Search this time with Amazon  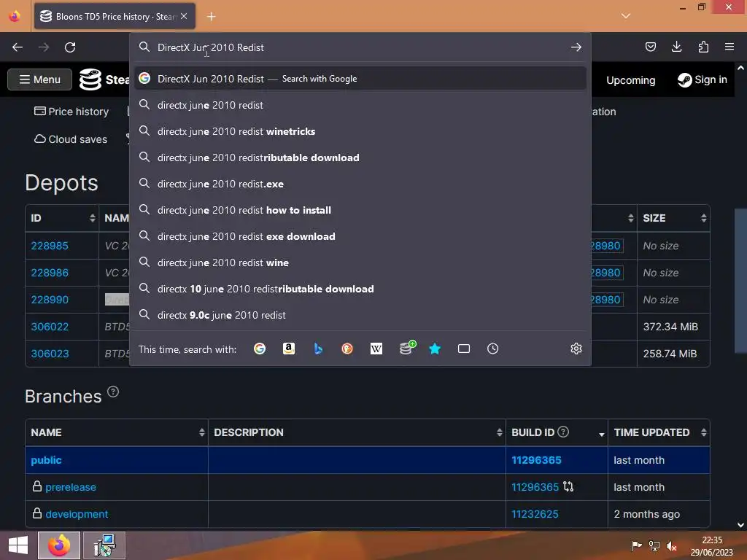click(x=289, y=349)
